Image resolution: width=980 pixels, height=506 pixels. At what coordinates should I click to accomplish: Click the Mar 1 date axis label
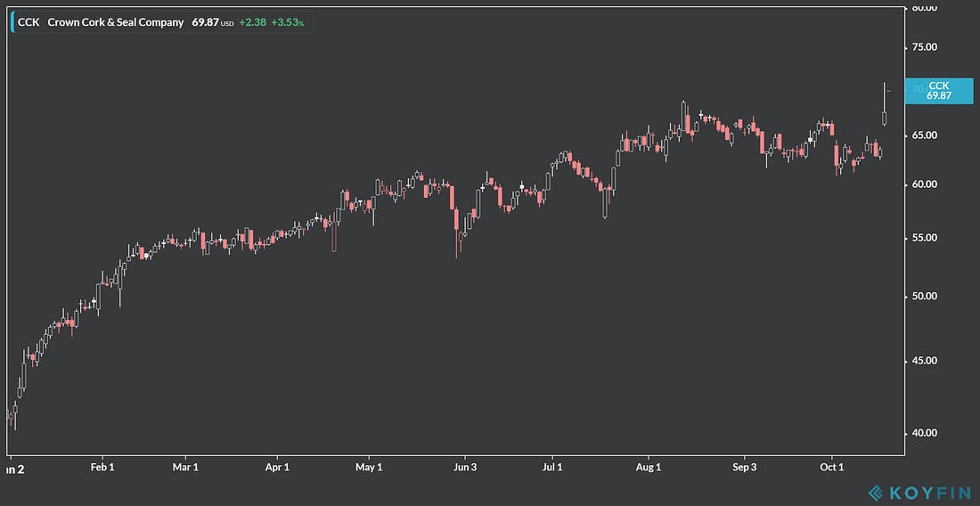[x=185, y=468]
